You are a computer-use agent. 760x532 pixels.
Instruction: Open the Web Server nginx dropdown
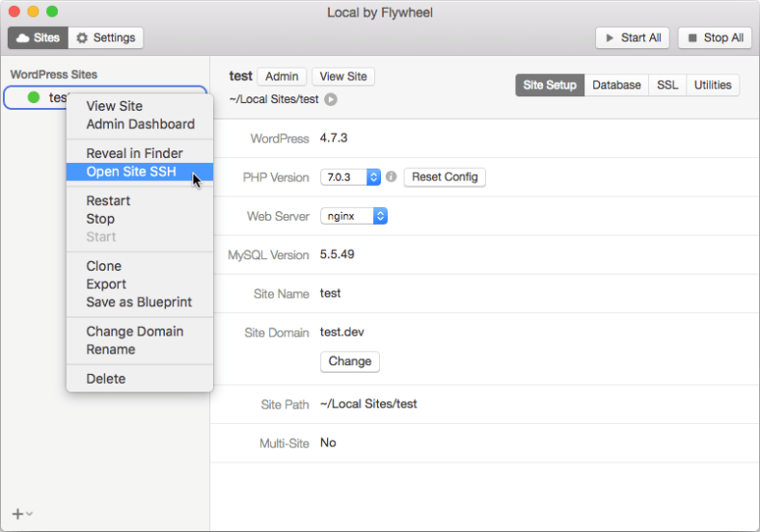pyautogui.click(x=354, y=216)
